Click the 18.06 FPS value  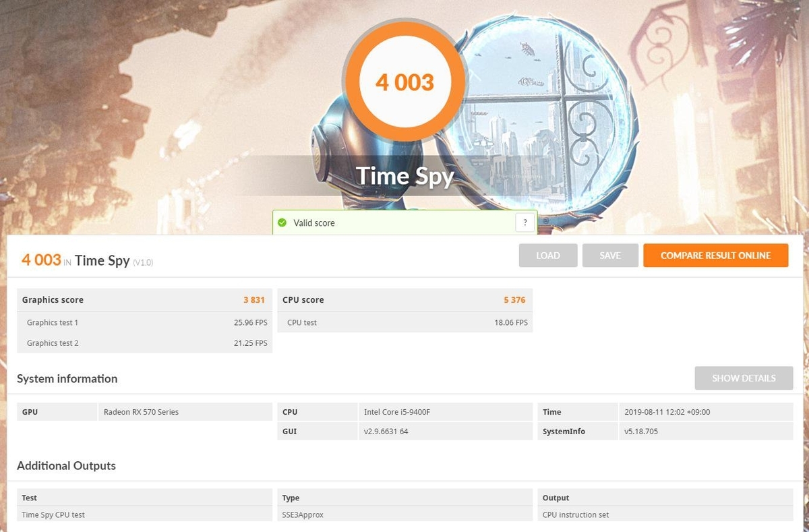[511, 323]
